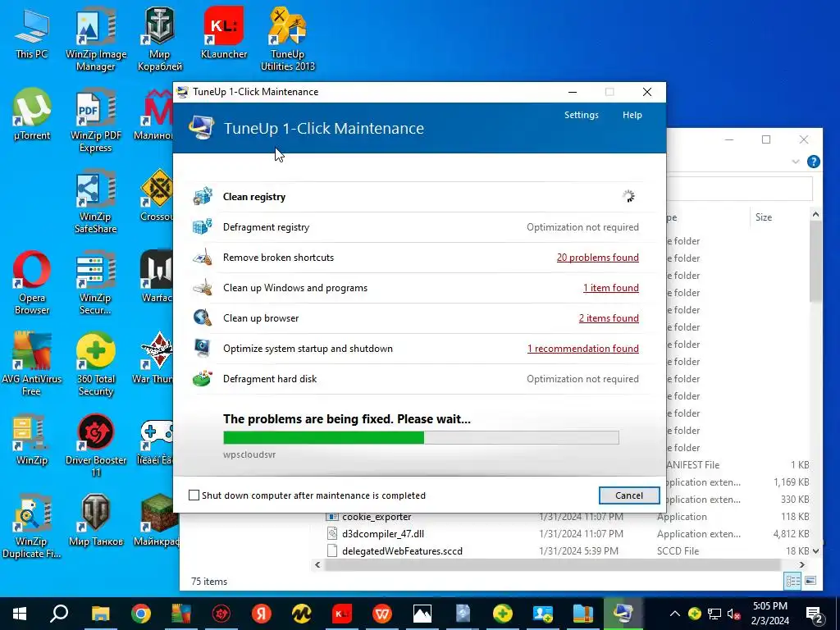Select TuneUp Utilities 2013 desktop shortcut

coord(288,39)
